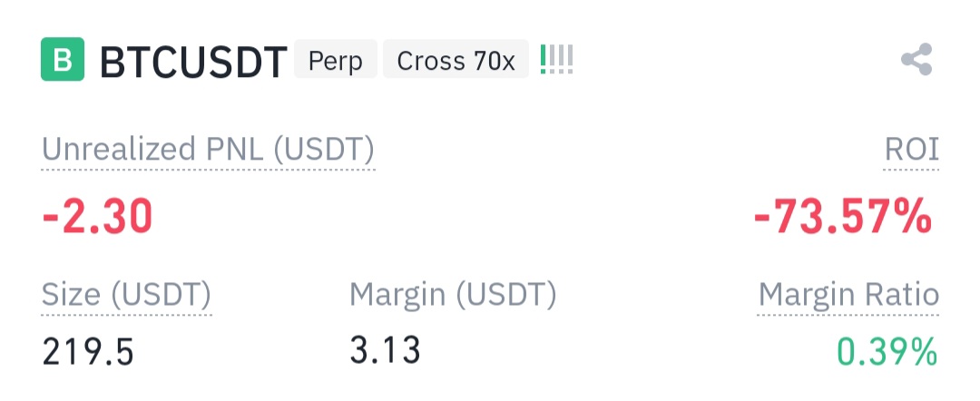Select the -2.30 unrealized PNL value
Image resolution: width=980 pixels, height=401 pixels.
click(x=97, y=217)
